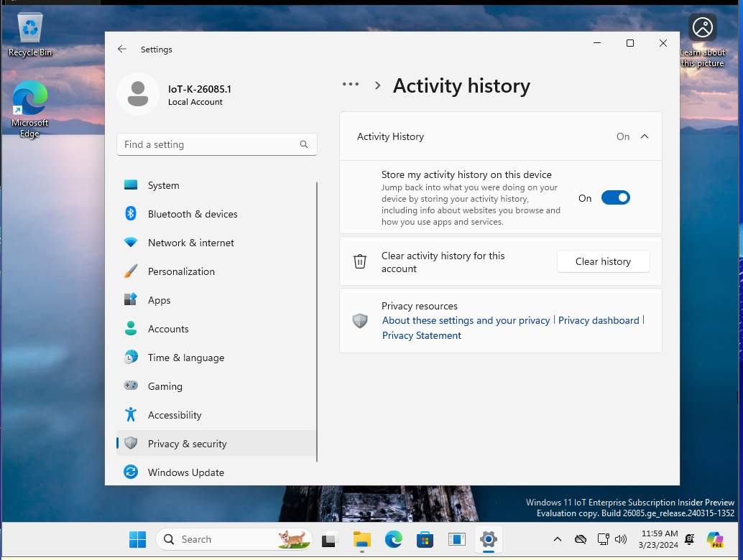Click the Local Account label
The width and height of the screenshot is (743, 560).
195,102
